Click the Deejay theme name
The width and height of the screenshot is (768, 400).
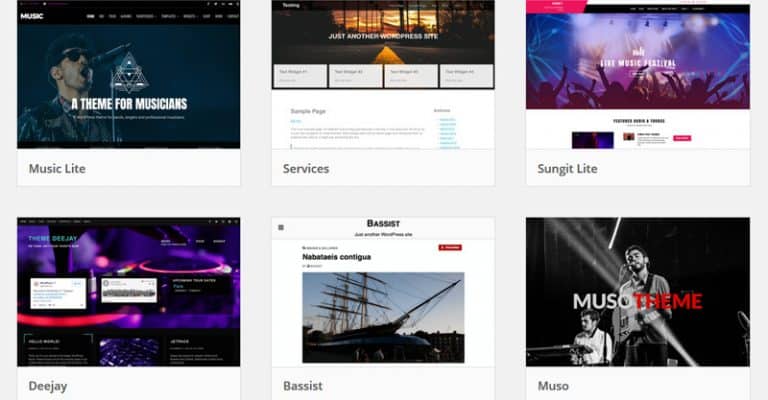click(x=48, y=386)
